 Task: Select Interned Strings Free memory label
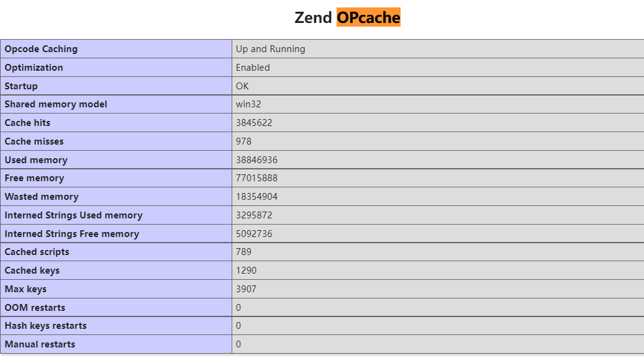point(72,234)
